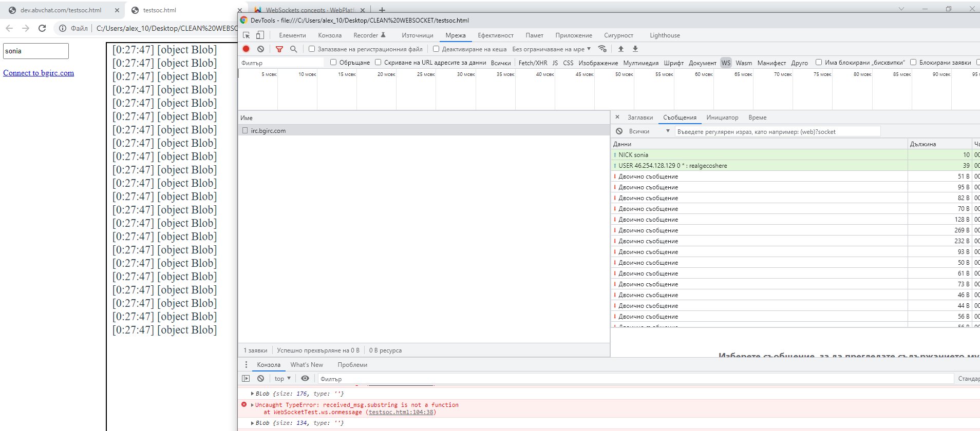View site info for the file URL
The image size is (980, 431).
pos(63,28)
